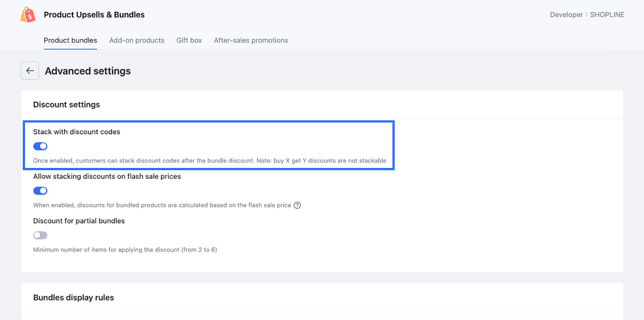Image resolution: width=644 pixels, height=320 pixels.
Task: Go back using the left arrow button
Action: (x=30, y=71)
